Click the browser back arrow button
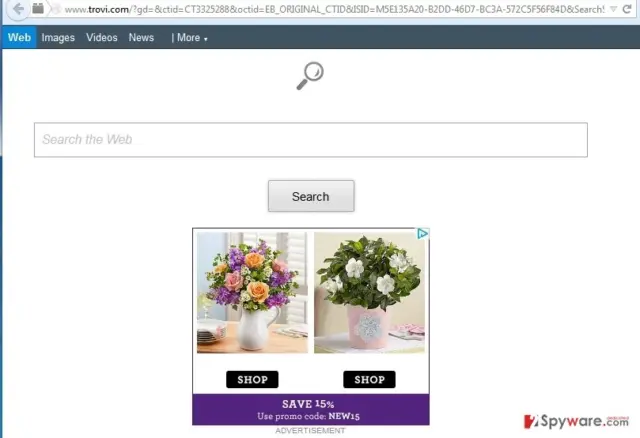Screen dimensions: 640x438 [18, 9]
